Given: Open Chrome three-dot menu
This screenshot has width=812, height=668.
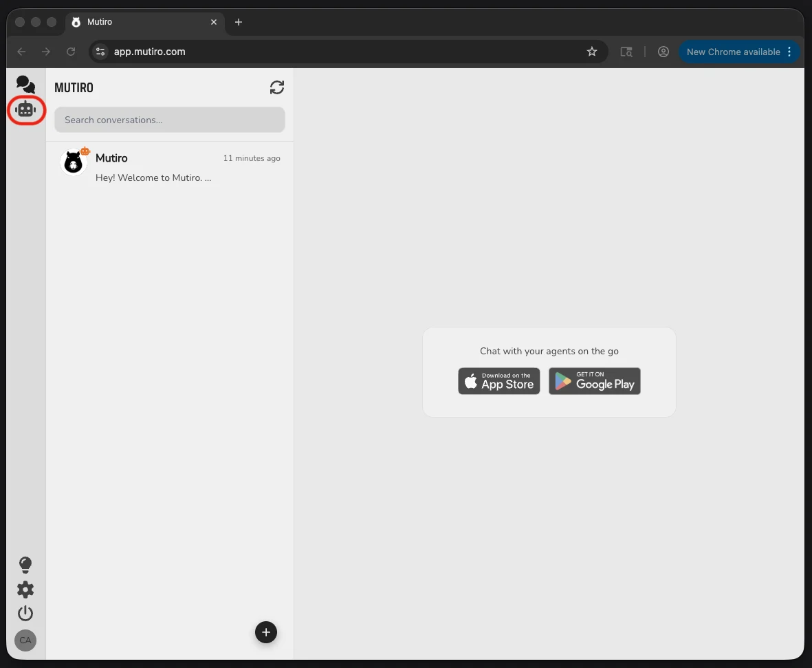Looking at the screenshot, I should (x=789, y=52).
